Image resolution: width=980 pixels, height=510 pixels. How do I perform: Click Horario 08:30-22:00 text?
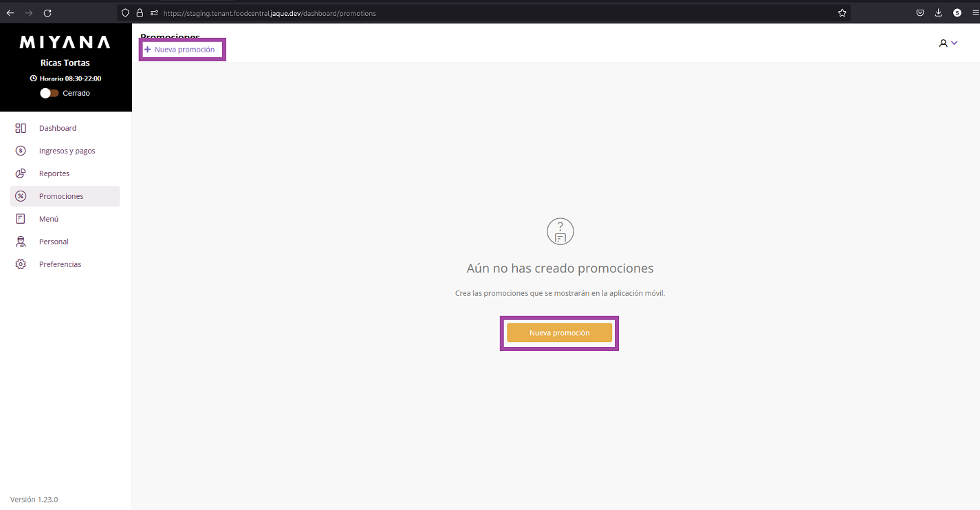pos(70,78)
